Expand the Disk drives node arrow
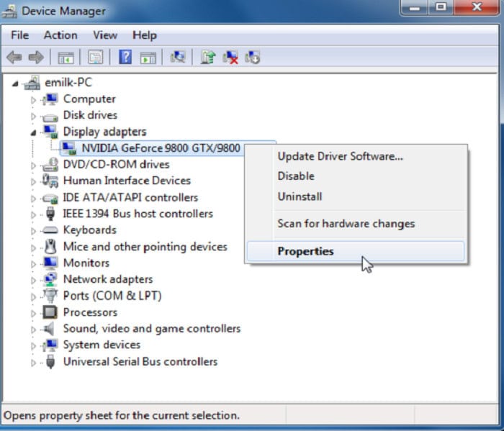 pyautogui.click(x=33, y=116)
